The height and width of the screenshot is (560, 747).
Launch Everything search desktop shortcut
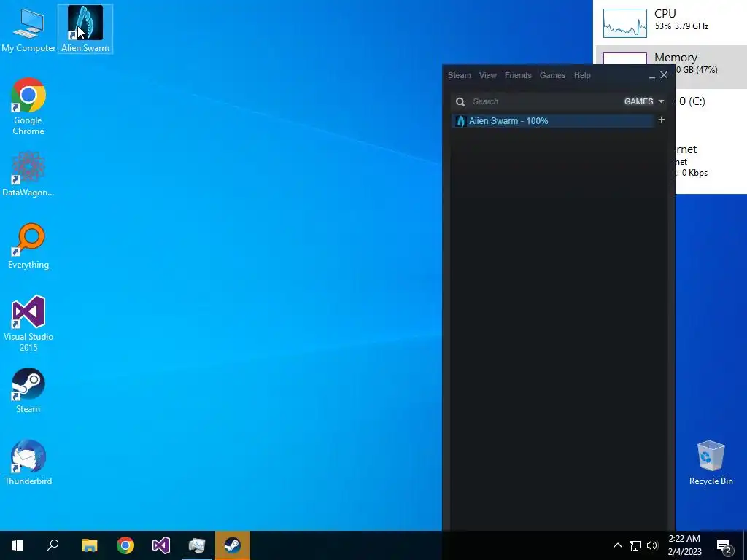tap(28, 246)
